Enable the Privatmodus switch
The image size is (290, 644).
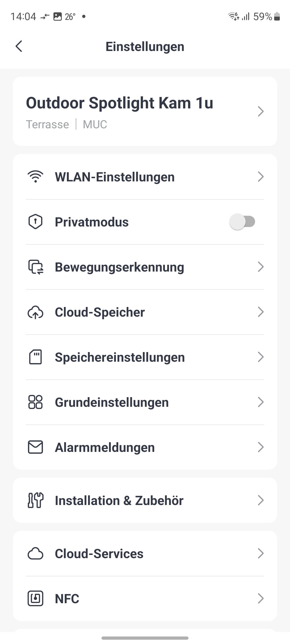coord(242,222)
